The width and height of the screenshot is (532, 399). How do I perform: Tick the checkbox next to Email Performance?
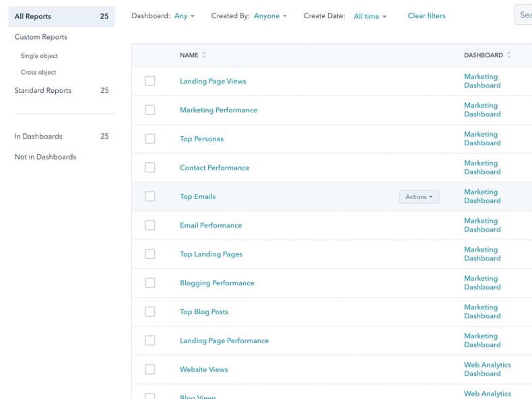coord(149,225)
